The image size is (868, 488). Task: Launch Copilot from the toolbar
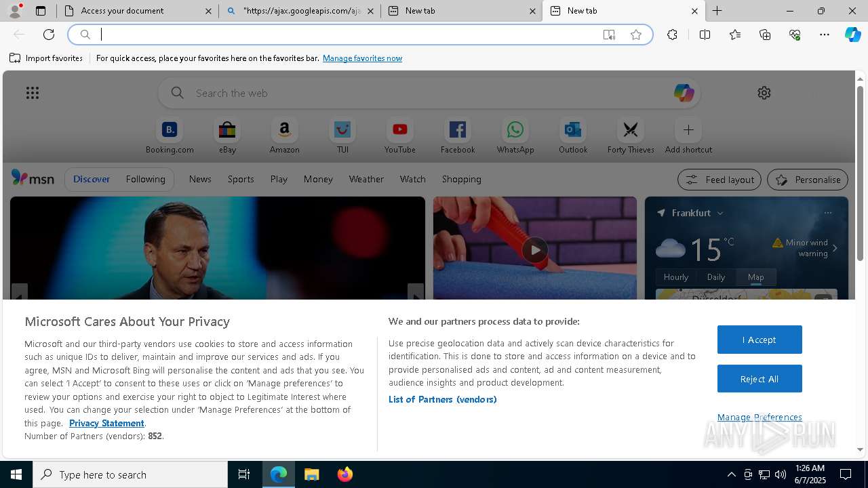tap(852, 35)
